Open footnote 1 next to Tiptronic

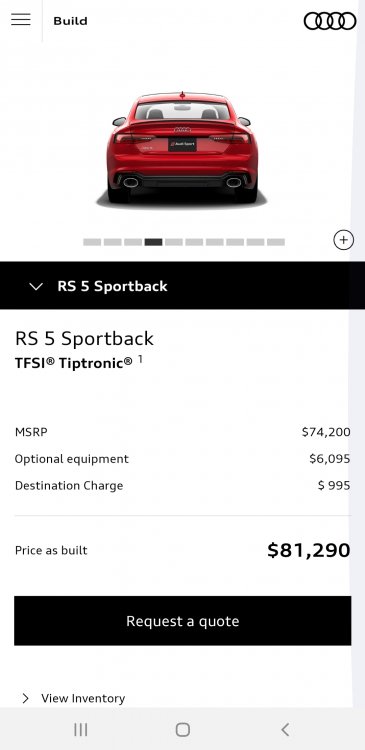(140, 358)
